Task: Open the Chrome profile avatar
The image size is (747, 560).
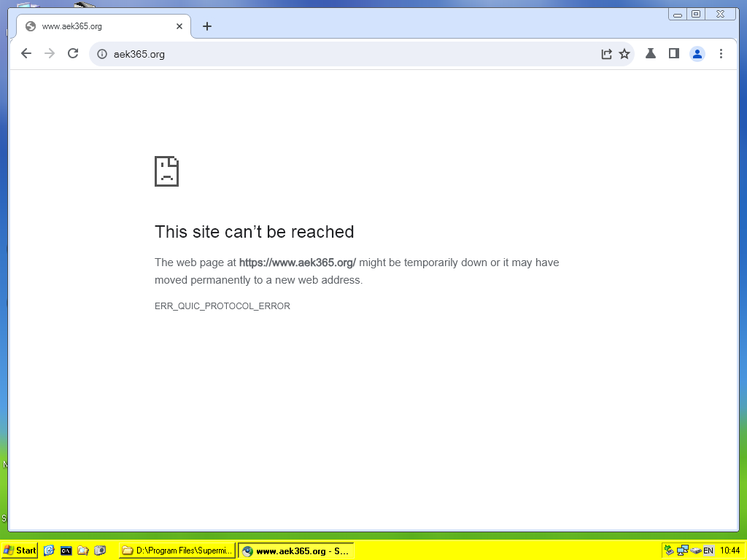Action: (697, 54)
